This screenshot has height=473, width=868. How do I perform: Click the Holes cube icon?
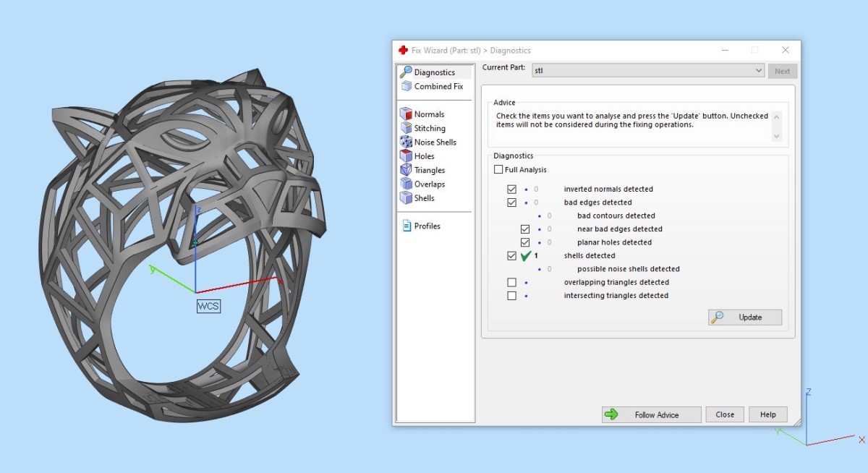coord(406,156)
